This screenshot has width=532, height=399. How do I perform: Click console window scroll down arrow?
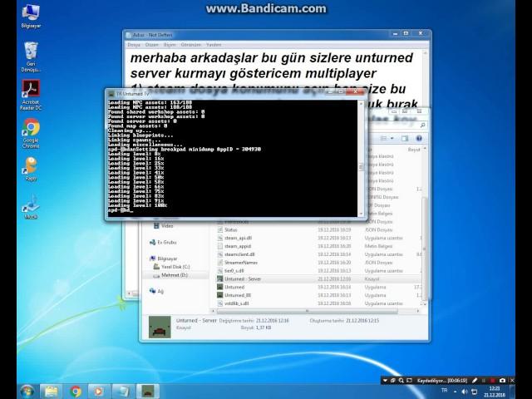point(361,214)
